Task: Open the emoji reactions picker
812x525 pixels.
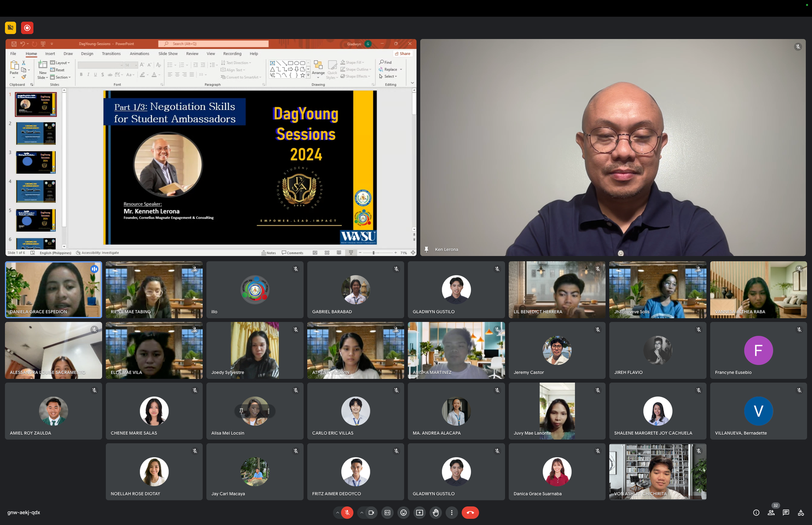Action: coord(403,513)
